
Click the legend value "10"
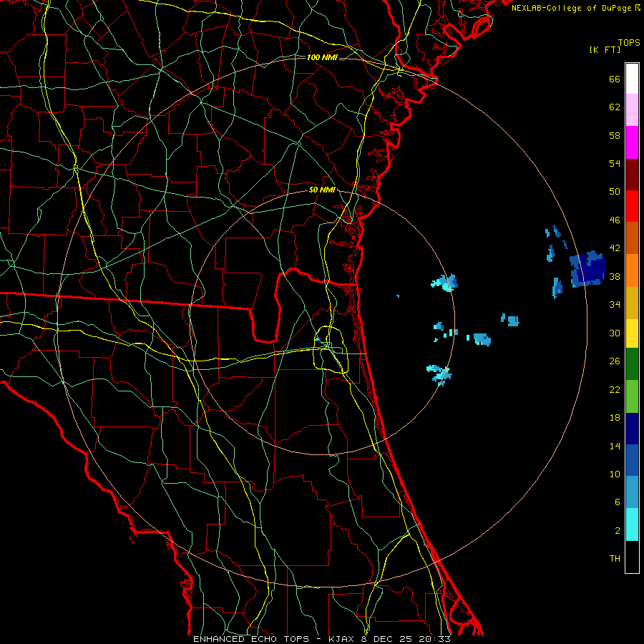tap(615, 474)
